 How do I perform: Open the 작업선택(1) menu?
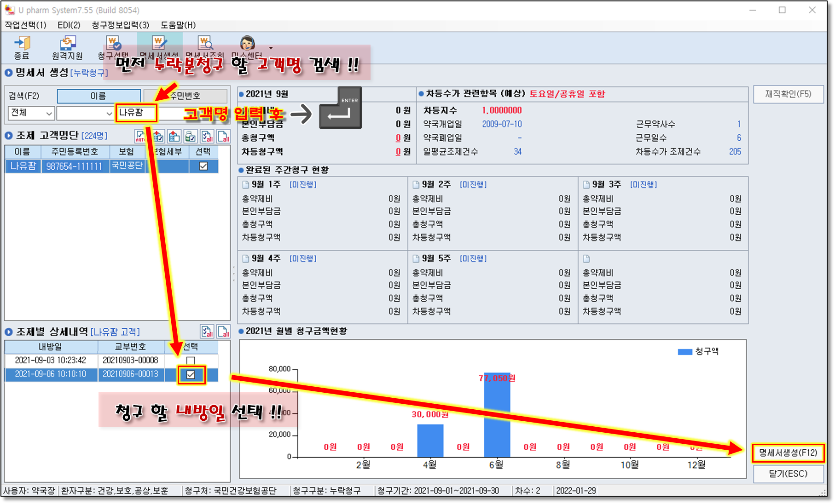coord(26,25)
